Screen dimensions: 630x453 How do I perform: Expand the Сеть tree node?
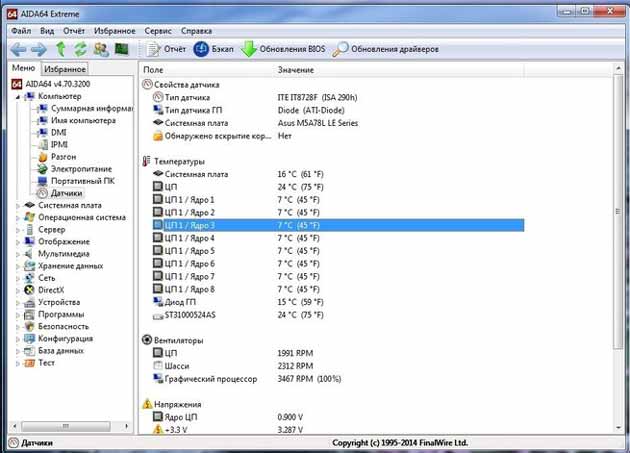[x=18, y=278]
